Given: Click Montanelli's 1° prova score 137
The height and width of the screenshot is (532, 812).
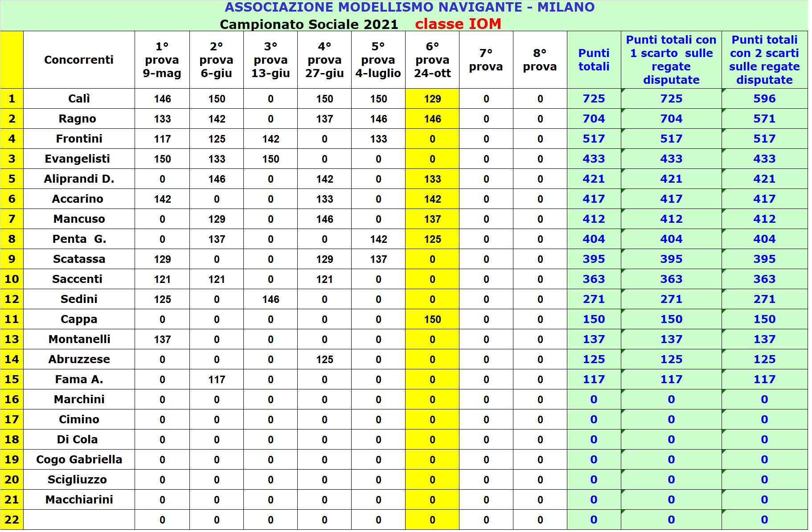Looking at the screenshot, I should [x=162, y=340].
